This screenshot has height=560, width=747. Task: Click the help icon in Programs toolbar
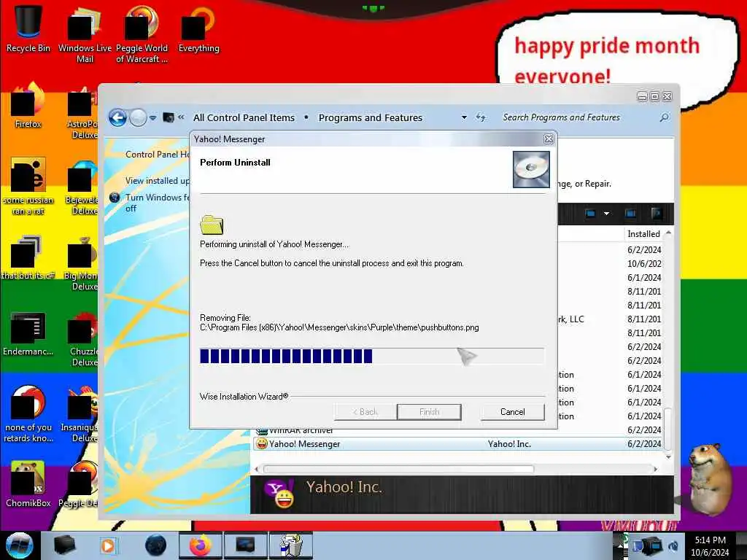coord(657,214)
